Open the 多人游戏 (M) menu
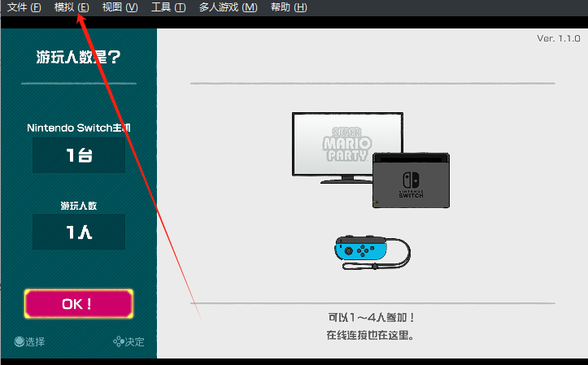Viewport: 588px width, 365px height. click(228, 7)
